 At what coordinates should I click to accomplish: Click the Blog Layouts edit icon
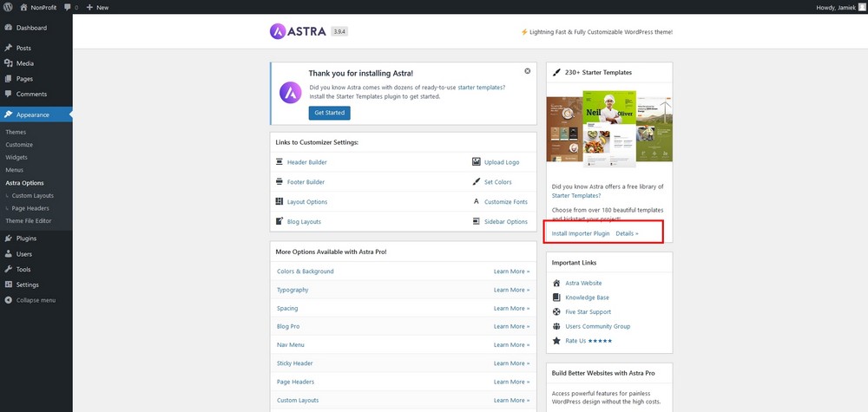[279, 221]
